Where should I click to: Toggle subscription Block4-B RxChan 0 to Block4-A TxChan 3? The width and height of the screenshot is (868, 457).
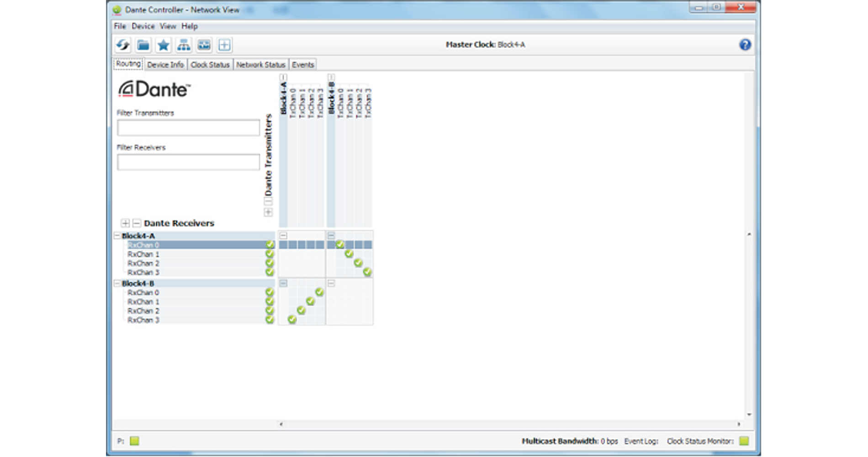[319, 292]
